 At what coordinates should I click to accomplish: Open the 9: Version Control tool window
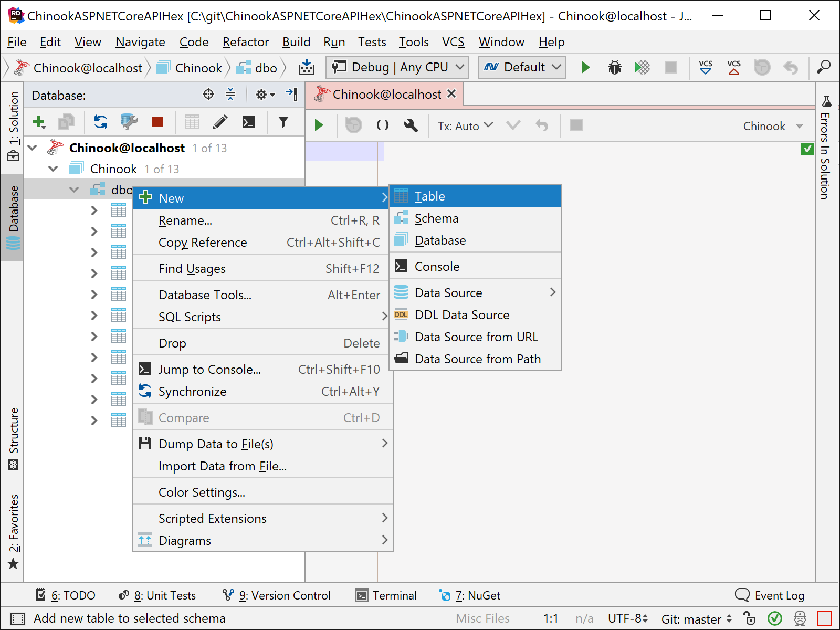coord(277,595)
